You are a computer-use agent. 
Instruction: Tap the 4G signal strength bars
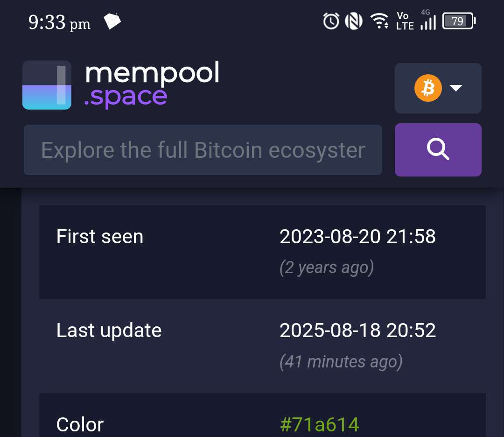click(428, 20)
